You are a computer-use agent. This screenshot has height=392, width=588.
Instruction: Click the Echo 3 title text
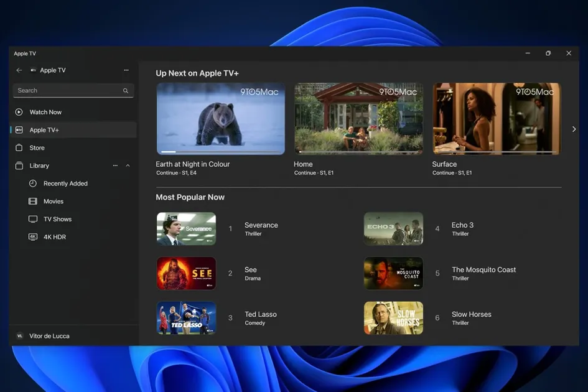click(x=462, y=225)
